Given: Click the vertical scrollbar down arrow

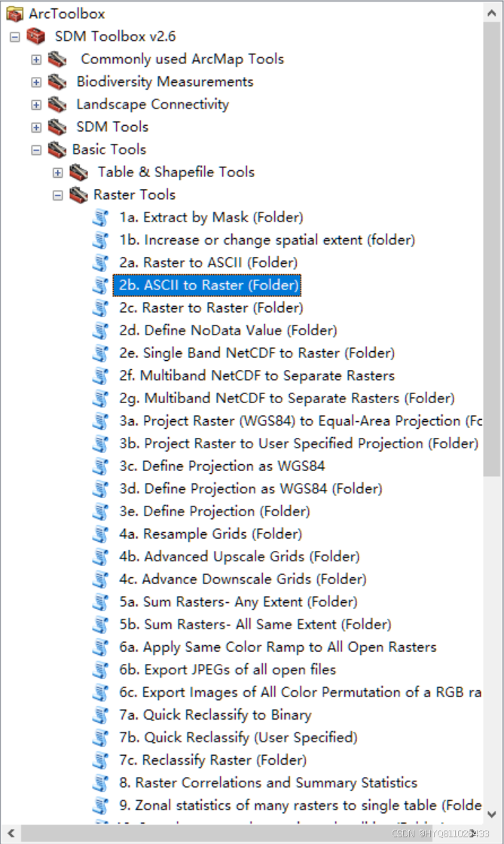Looking at the screenshot, I should [x=492, y=814].
